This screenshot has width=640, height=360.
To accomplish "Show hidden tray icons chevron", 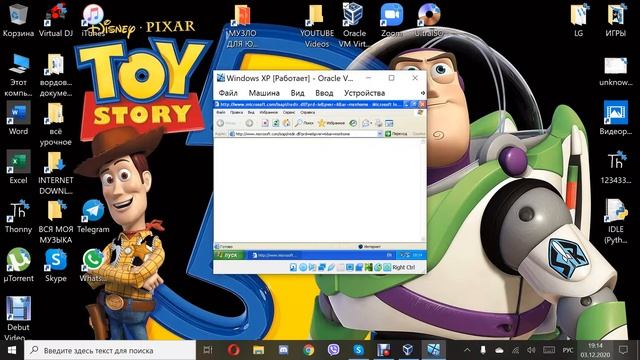I will pyautogui.click(x=467, y=350).
